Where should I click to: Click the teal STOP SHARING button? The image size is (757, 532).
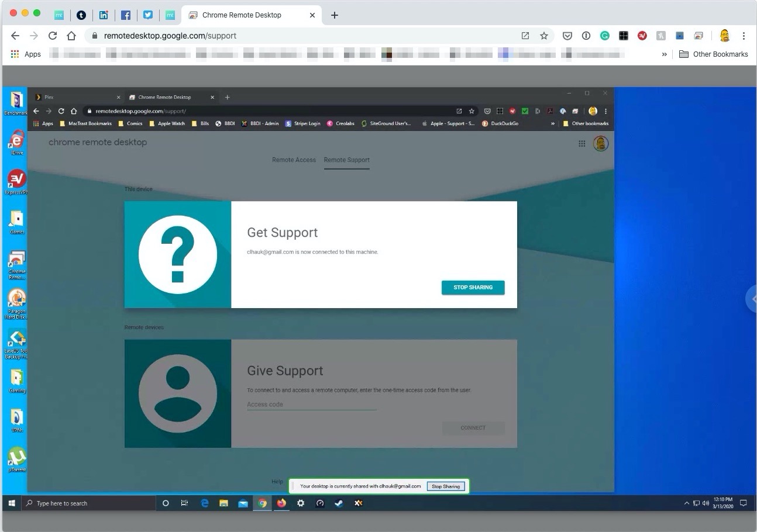(473, 287)
